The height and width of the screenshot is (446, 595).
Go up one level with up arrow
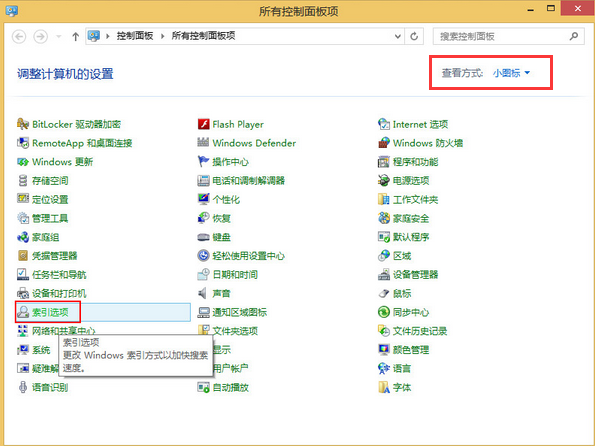coord(75,36)
